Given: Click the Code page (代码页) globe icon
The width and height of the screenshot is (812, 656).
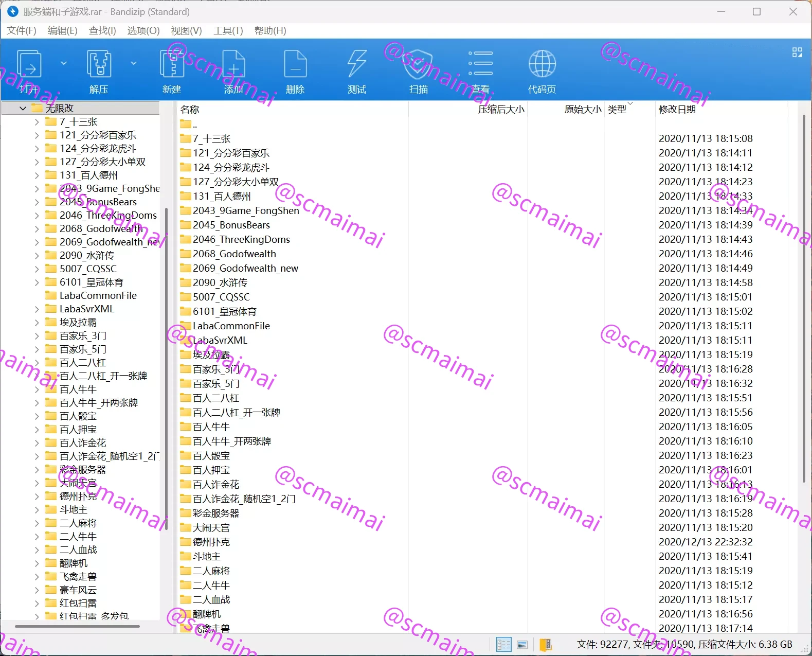Looking at the screenshot, I should (542, 65).
